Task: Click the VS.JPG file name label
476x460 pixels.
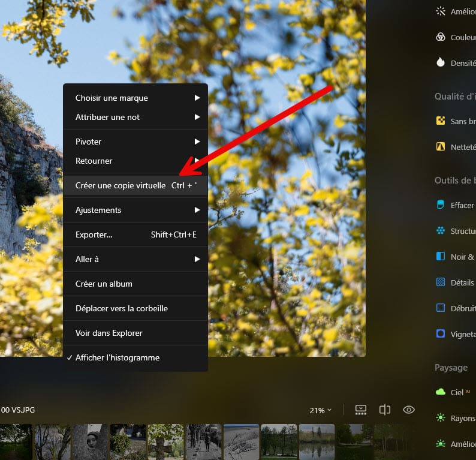Action: pos(17,410)
